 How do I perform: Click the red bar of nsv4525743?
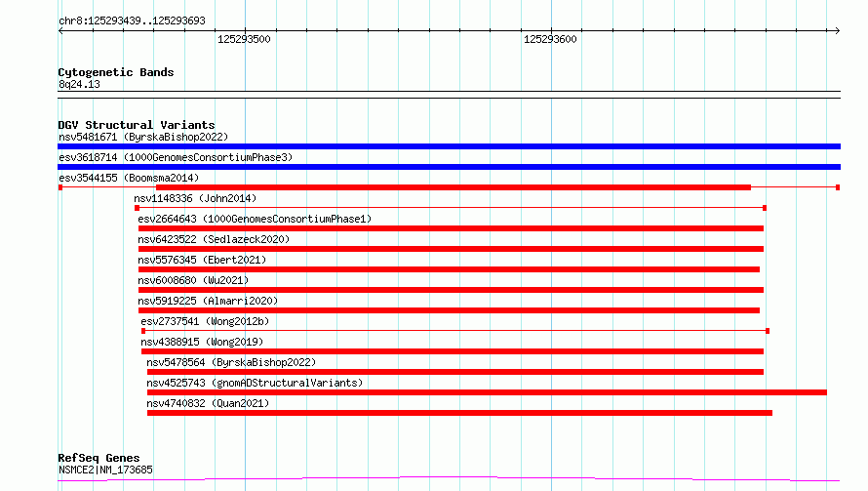point(487,392)
